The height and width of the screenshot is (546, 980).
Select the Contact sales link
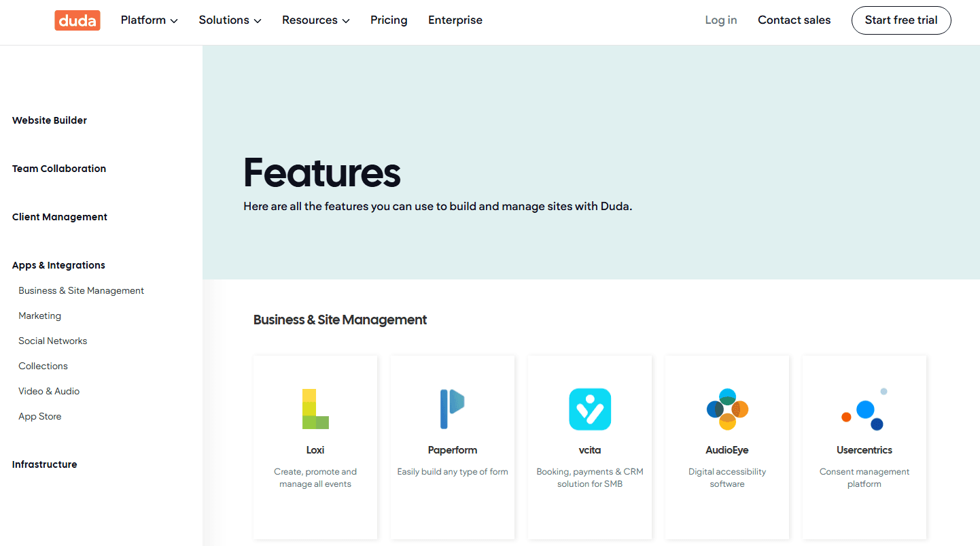[794, 20]
